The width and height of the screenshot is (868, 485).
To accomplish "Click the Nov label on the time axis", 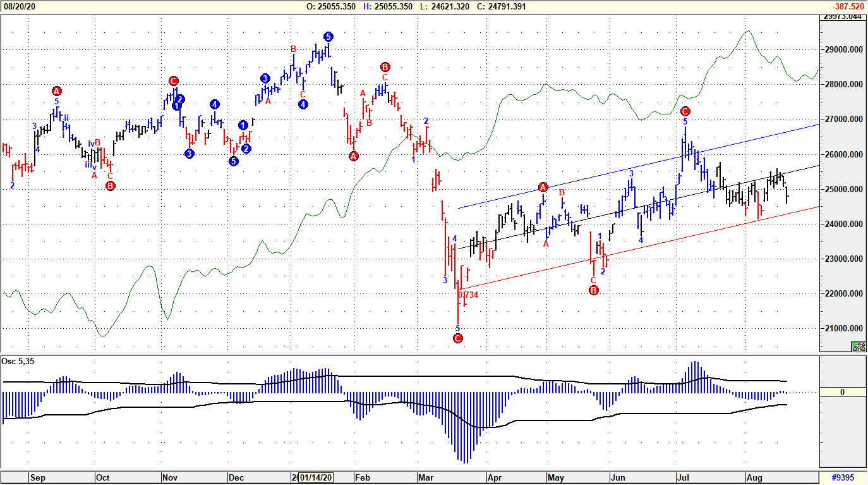I will tap(169, 477).
